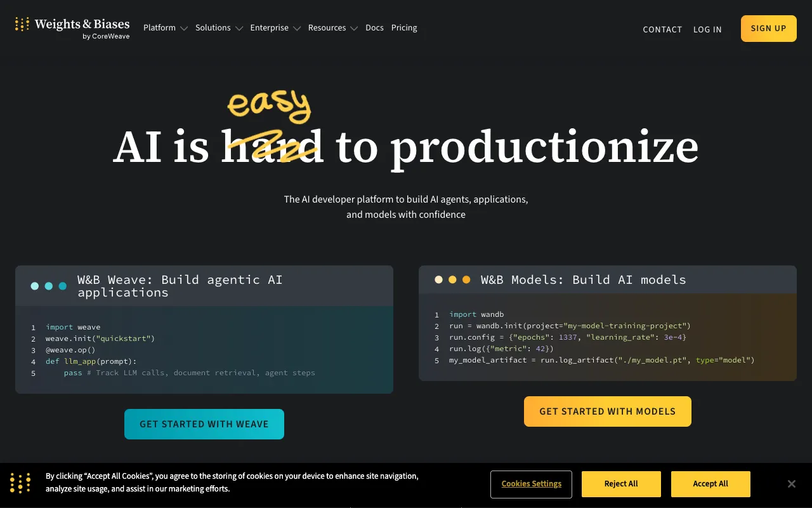
Task: Click the W&B Weave code snippet block
Action: click(x=204, y=350)
